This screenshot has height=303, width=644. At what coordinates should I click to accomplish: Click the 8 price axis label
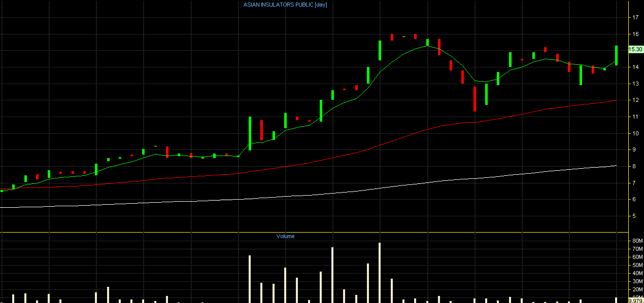pyautogui.click(x=633, y=166)
